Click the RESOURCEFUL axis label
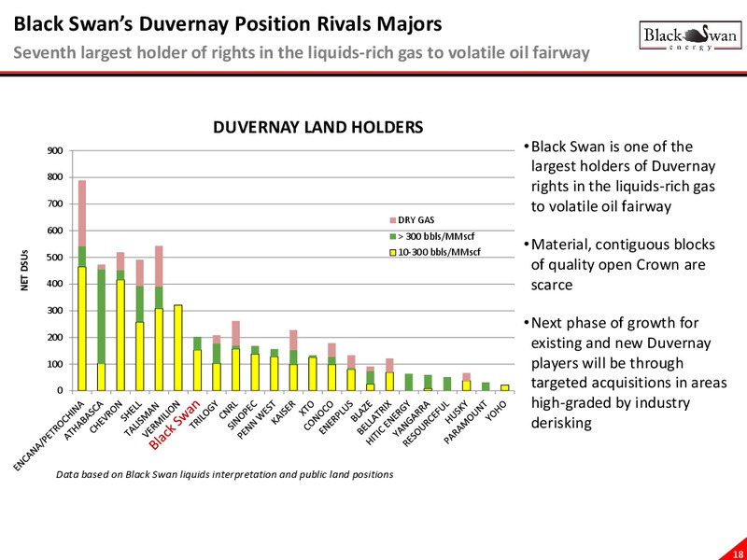 click(427, 423)
